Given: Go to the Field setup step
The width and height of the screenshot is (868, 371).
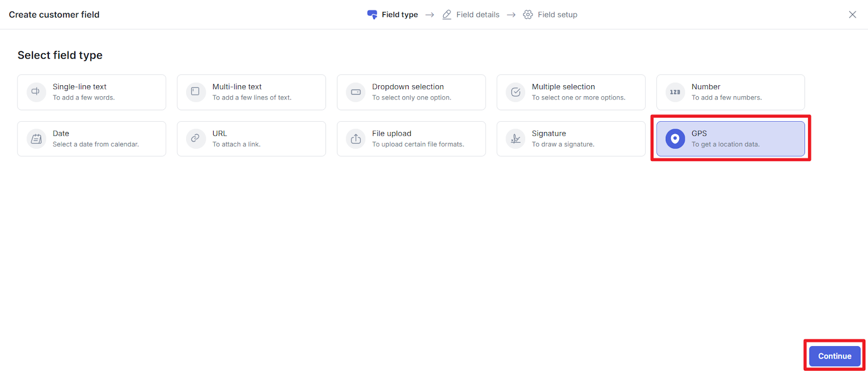Looking at the screenshot, I should [x=557, y=15].
